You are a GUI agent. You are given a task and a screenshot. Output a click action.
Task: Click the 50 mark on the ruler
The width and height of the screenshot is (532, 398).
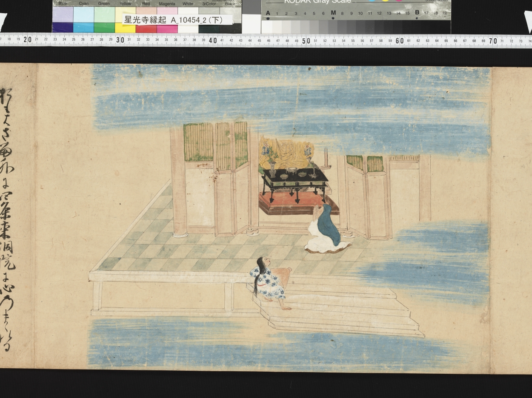(306, 40)
